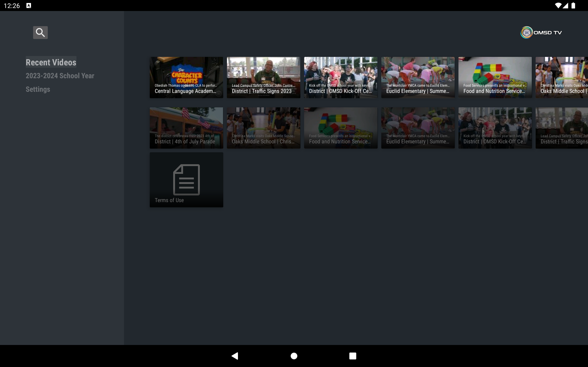Play the second-row District OMSD Kick-Off video
This screenshot has width=588, height=367.
tap(495, 128)
